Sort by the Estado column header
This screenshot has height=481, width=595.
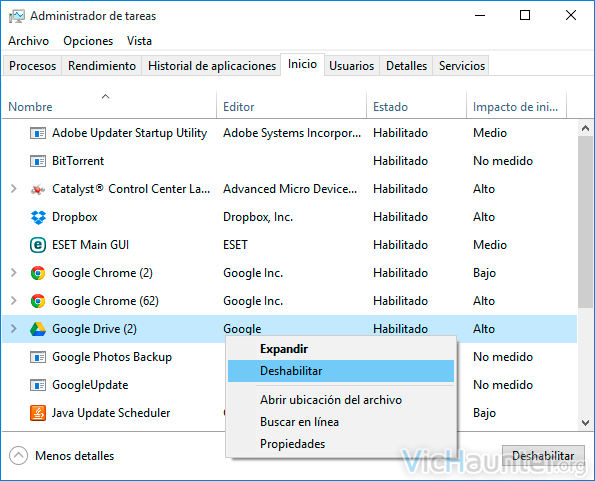pyautogui.click(x=416, y=105)
